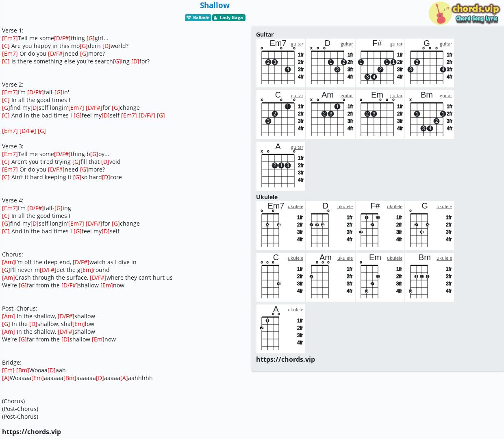Click the 'Verse 1:' section label
504x439 pixels.
[13, 30]
